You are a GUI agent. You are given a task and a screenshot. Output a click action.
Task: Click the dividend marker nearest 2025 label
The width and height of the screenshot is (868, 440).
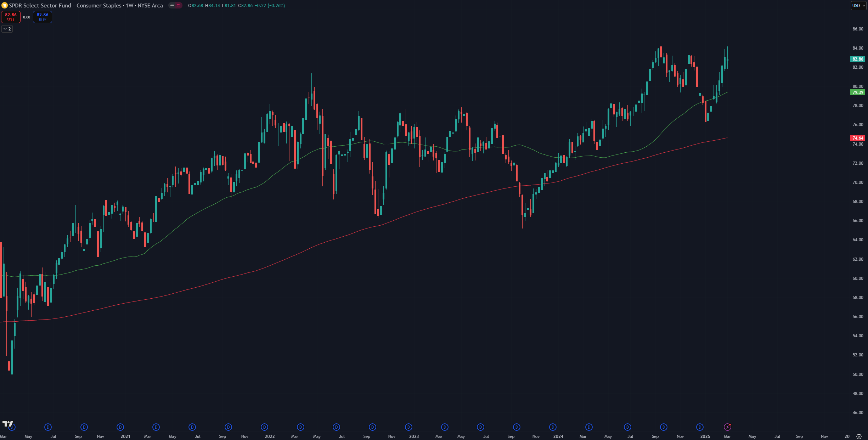[x=700, y=427]
